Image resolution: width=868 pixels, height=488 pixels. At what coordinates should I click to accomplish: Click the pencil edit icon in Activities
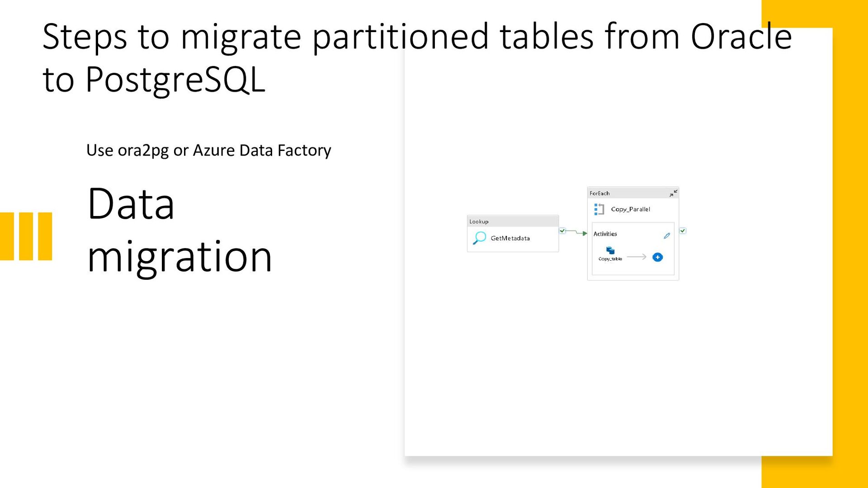[x=667, y=235]
